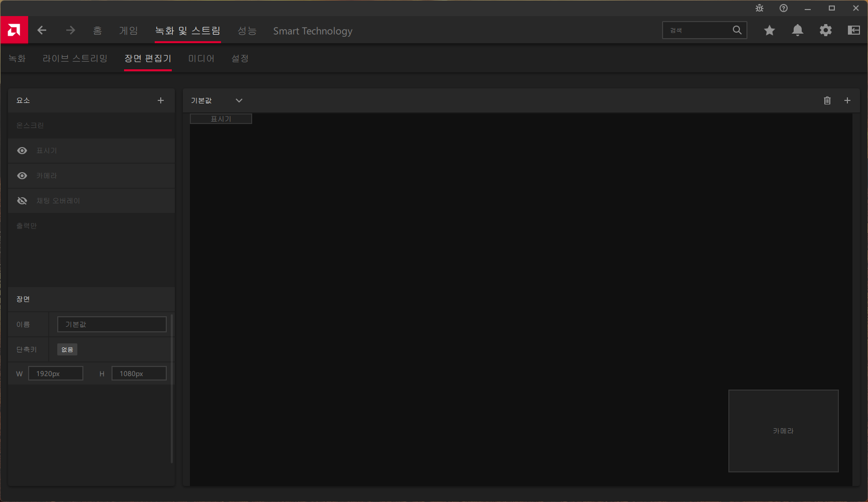The image size is (868, 502).
Task: Open the Smart Technology tab
Action: (312, 31)
